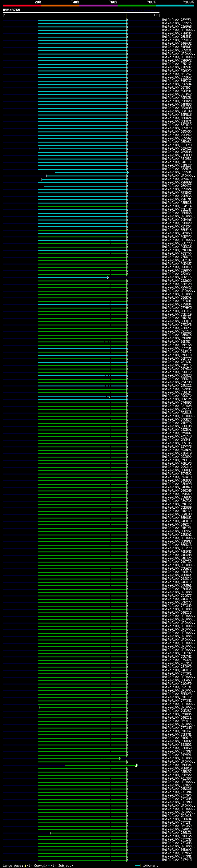Select hit label UniRef100_Q5I028
The height and width of the screenshot is (868, 197).
click(x=177, y=816)
